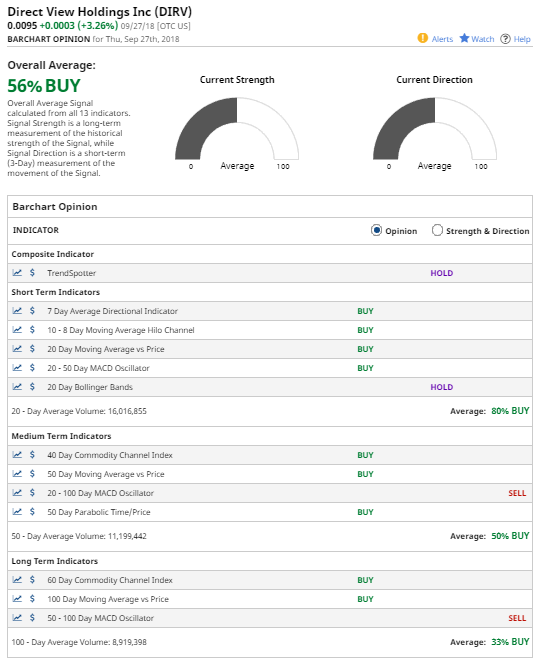Click the Help question mark icon

[505, 39]
